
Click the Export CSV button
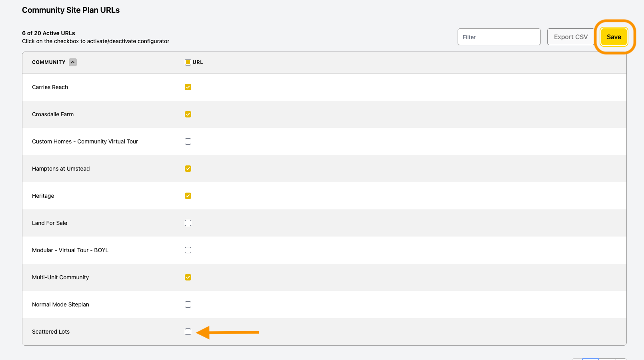pyautogui.click(x=571, y=37)
